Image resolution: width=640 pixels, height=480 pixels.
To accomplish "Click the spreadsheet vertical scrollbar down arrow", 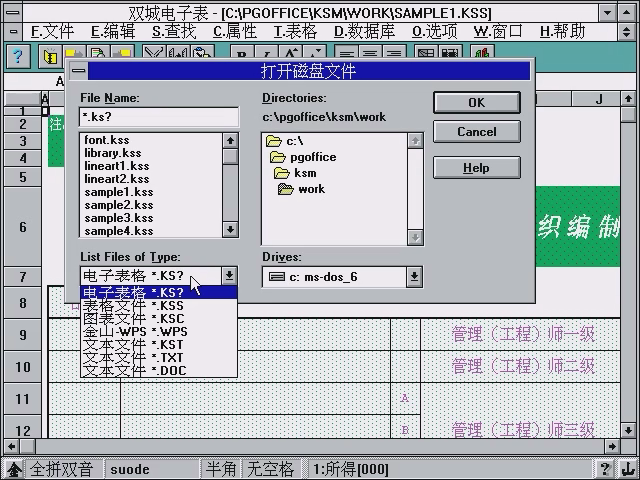I will click(628, 429).
